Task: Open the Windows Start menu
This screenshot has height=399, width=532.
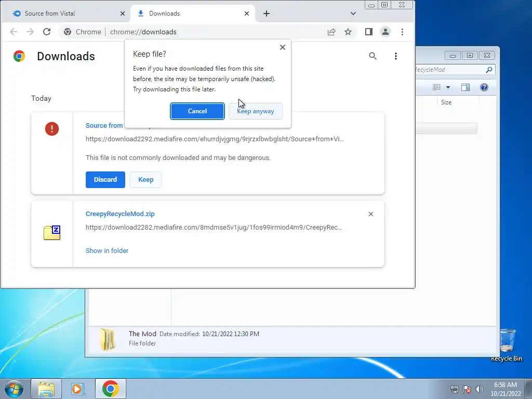Action: tap(14, 389)
